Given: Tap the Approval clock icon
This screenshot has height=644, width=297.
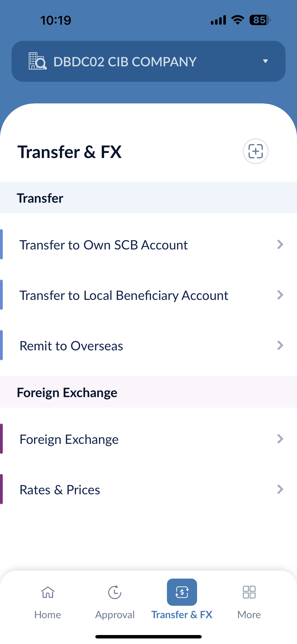Looking at the screenshot, I should 115,592.
